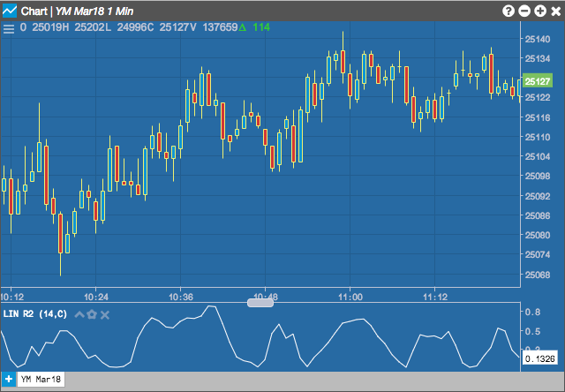Click the 0.1326 indicator value label
Screen dimensions: 565x392
[x=539, y=358]
